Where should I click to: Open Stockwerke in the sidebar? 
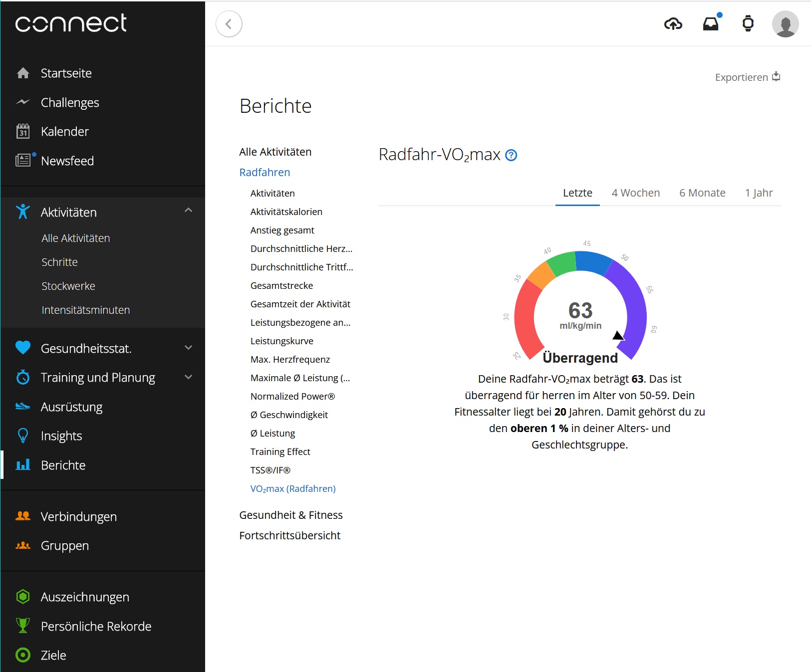coord(68,286)
